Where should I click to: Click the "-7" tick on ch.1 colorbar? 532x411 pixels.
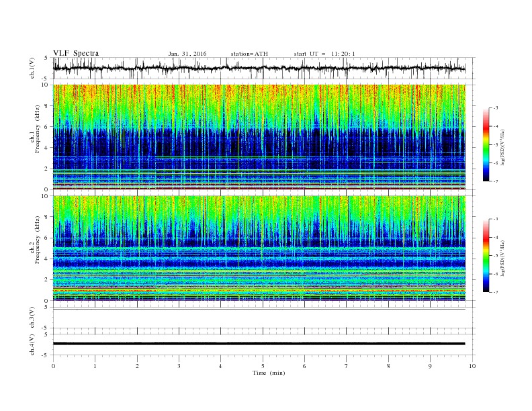[x=495, y=181]
